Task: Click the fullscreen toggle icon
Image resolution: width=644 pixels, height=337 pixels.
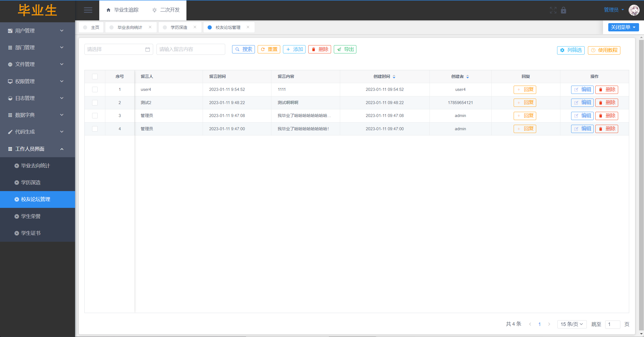Action: pos(553,10)
